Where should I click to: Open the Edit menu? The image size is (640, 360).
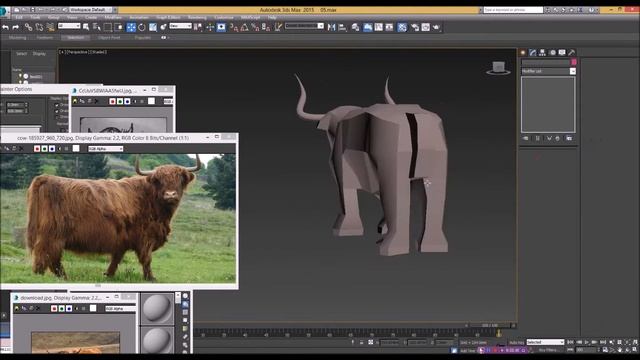tap(19, 18)
